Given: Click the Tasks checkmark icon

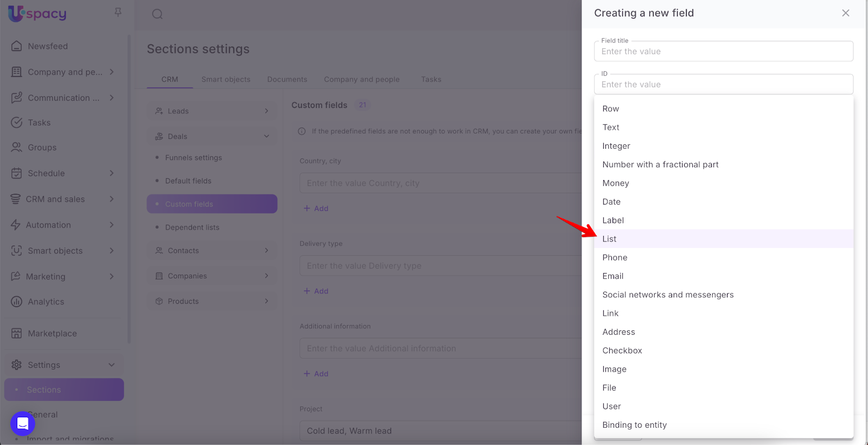Looking at the screenshot, I should click(x=17, y=123).
